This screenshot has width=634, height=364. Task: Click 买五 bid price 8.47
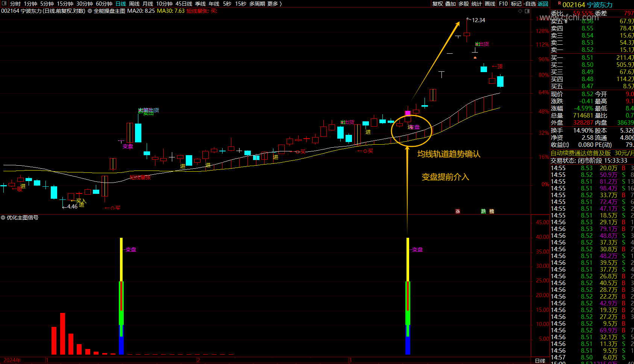[587, 86]
